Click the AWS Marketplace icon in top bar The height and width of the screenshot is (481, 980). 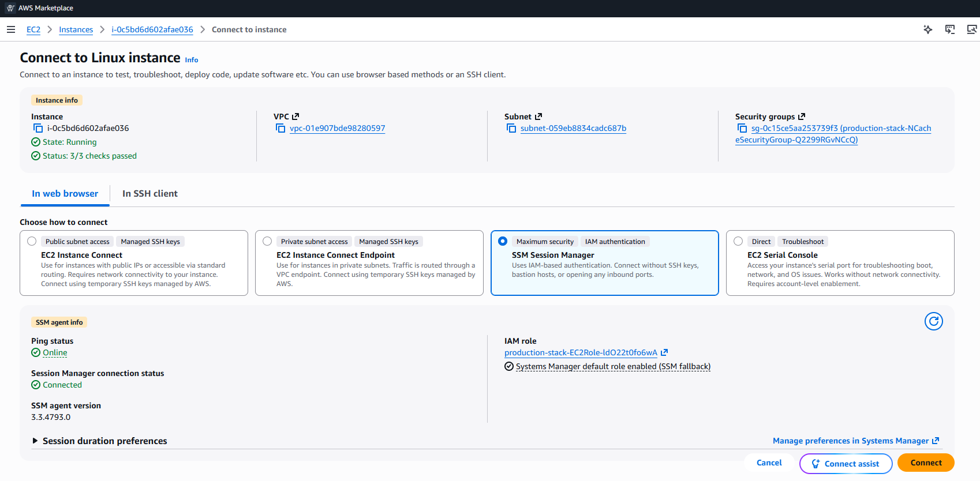pyautogui.click(x=10, y=8)
